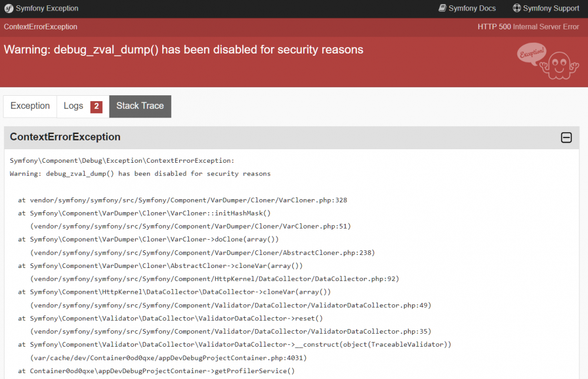Collapse the ContextErrorException trace with the minus icon
Viewport: 588px width, 379px height.
(x=566, y=137)
